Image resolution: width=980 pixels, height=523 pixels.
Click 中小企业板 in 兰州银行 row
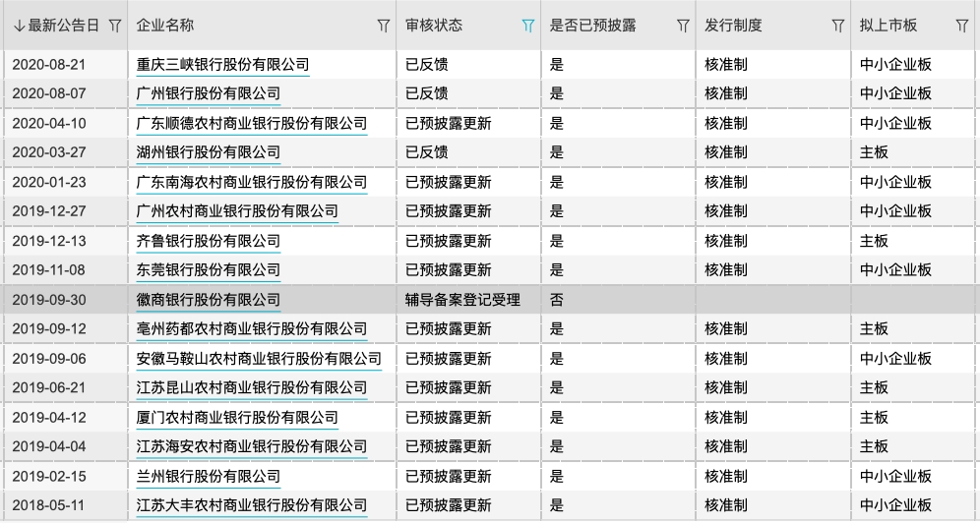click(895, 477)
